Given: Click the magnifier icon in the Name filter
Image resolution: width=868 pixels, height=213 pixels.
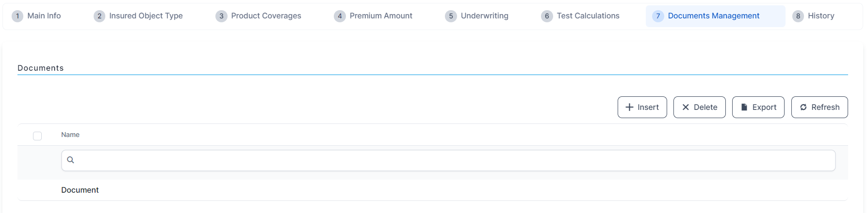Looking at the screenshot, I should coord(70,160).
